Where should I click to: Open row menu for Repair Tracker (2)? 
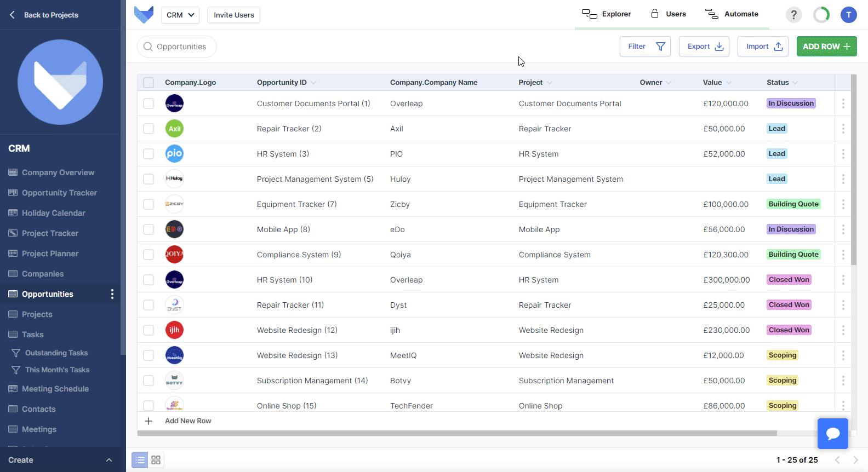click(843, 129)
